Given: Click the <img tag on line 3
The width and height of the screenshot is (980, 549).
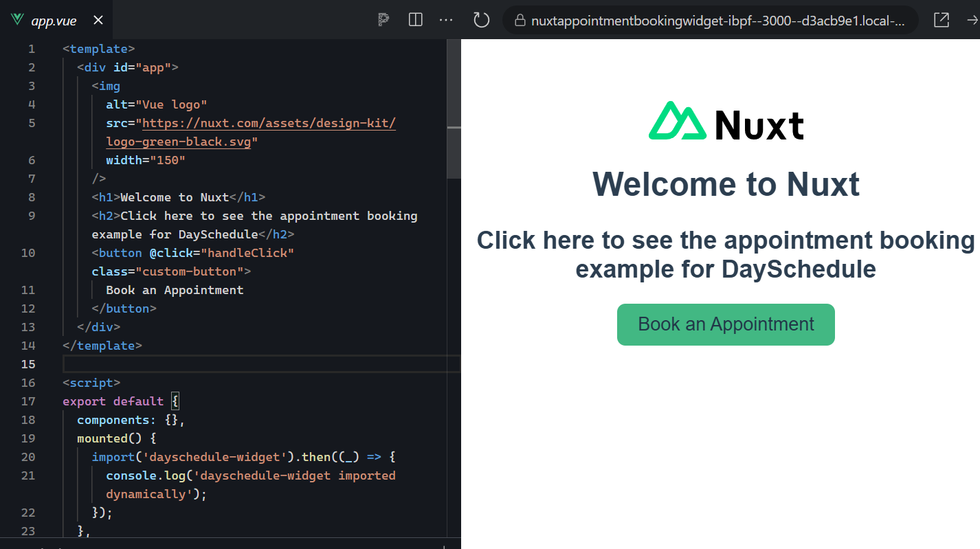Looking at the screenshot, I should click(x=106, y=86).
